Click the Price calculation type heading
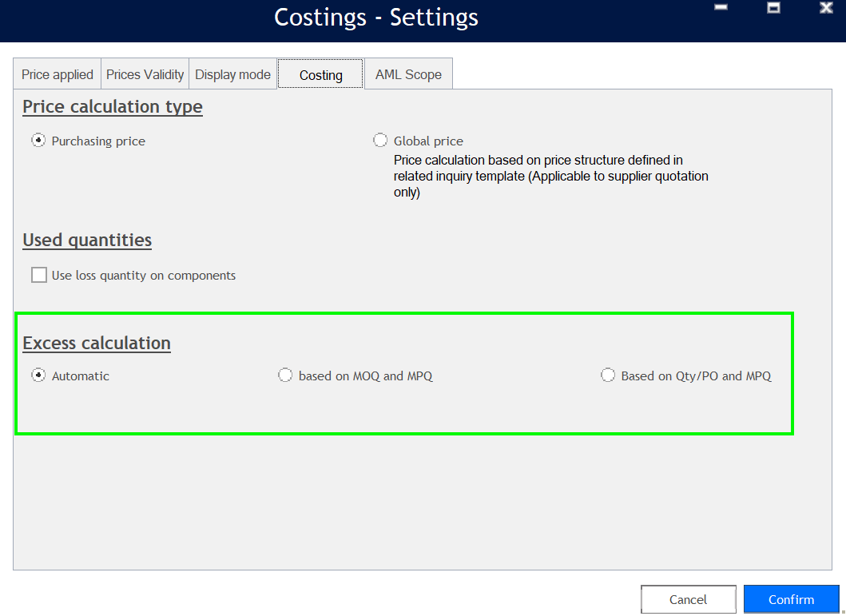 [113, 107]
